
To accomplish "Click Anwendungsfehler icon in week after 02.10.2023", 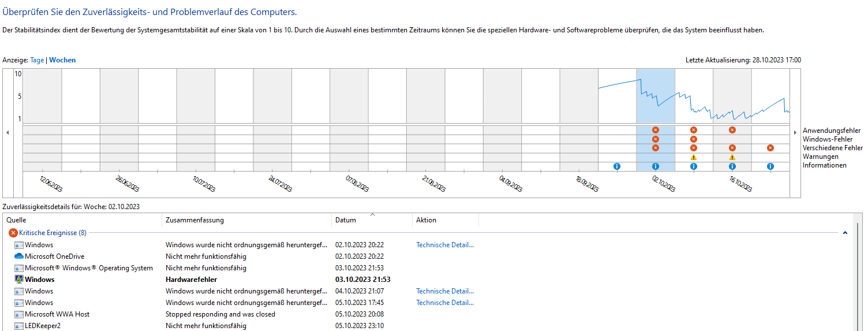I will coord(694,130).
